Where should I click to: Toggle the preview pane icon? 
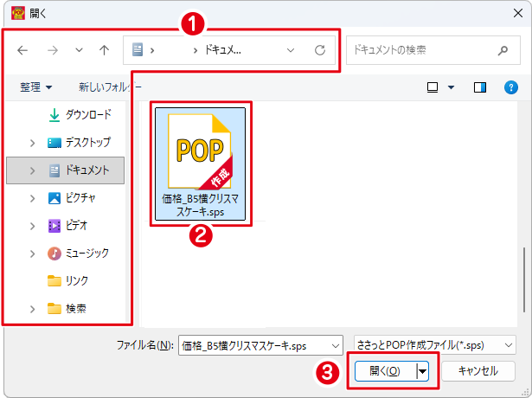(x=480, y=87)
